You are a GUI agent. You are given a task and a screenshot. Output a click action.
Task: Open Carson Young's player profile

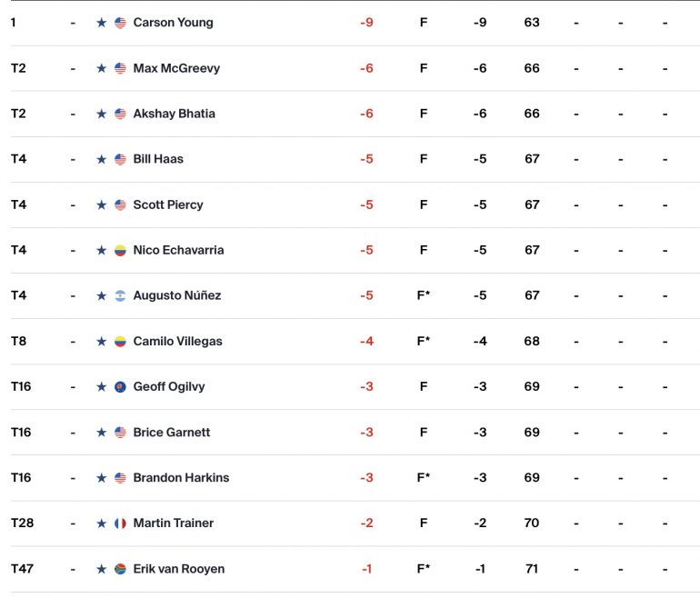tap(174, 23)
